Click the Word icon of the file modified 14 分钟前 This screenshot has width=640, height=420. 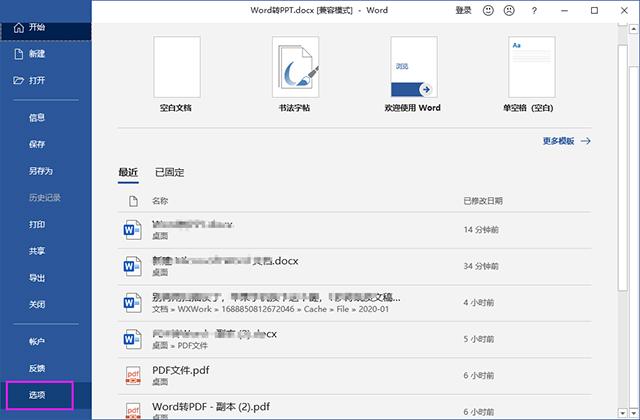point(132,230)
